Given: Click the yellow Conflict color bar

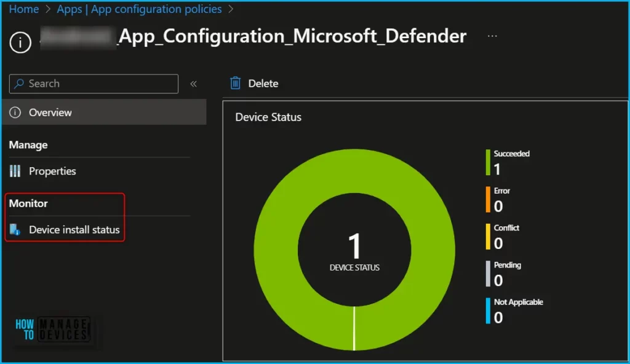Looking at the screenshot, I should 488,237.
